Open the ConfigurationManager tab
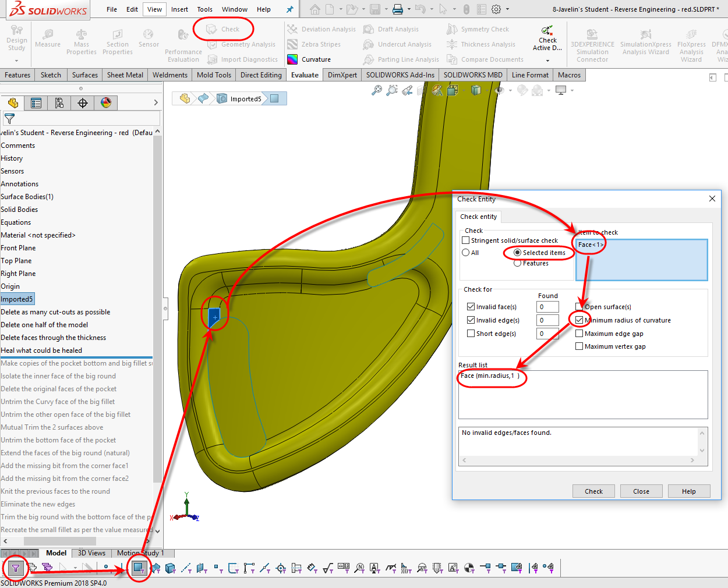 pyautogui.click(x=59, y=103)
